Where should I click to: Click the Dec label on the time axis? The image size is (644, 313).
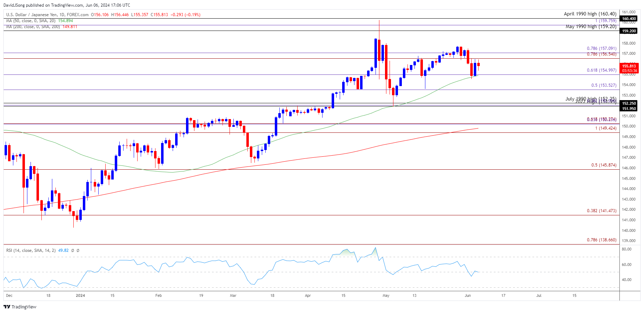click(9, 295)
